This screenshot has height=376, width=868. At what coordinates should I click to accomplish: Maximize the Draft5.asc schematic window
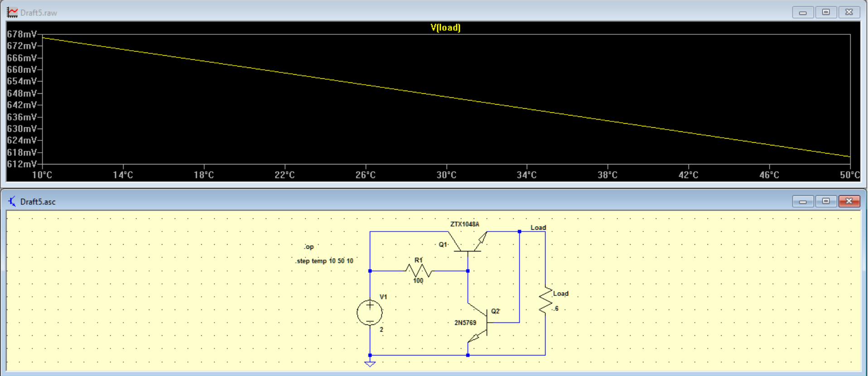(x=826, y=201)
